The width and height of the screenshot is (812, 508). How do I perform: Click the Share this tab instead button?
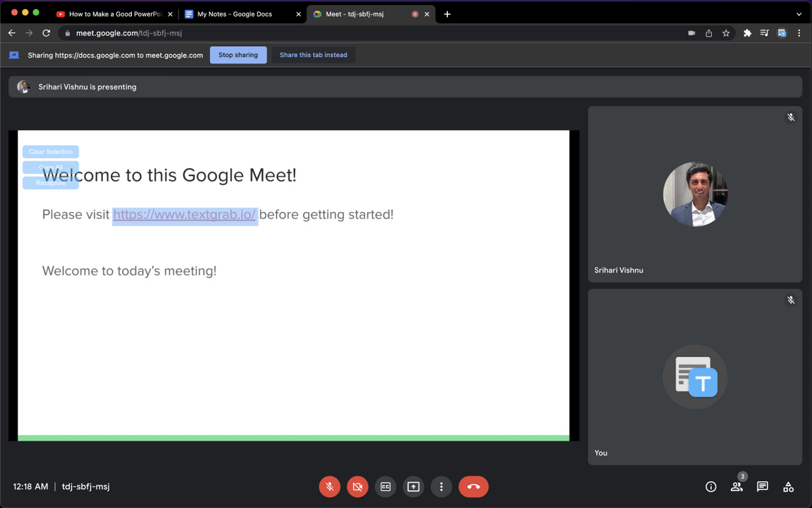313,55
